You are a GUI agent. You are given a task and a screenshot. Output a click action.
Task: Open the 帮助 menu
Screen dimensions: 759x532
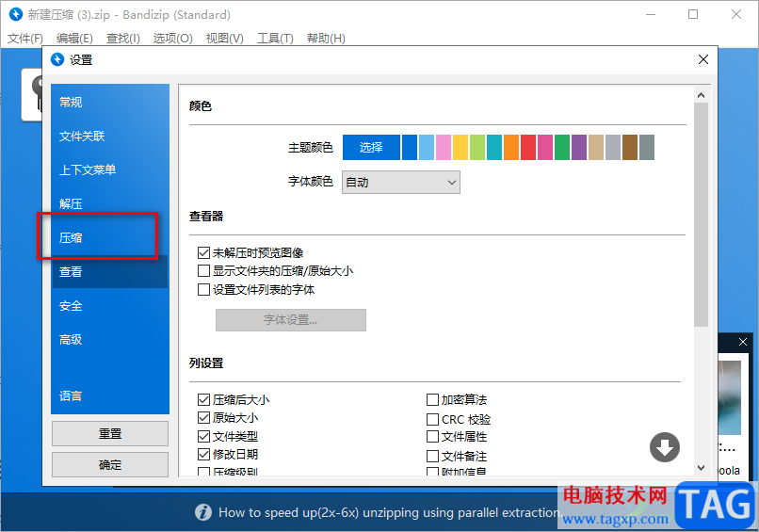[x=326, y=39]
